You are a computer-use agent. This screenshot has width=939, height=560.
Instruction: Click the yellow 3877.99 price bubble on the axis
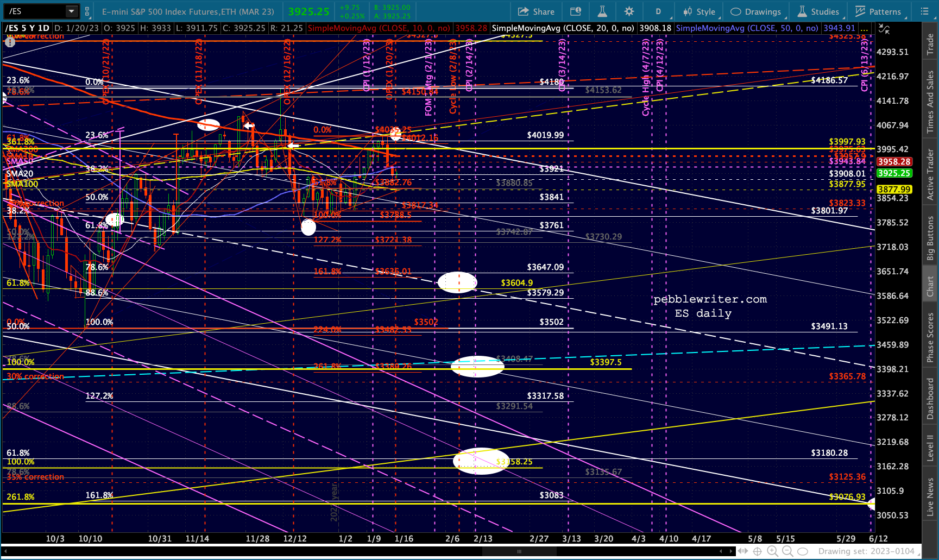(x=894, y=189)
